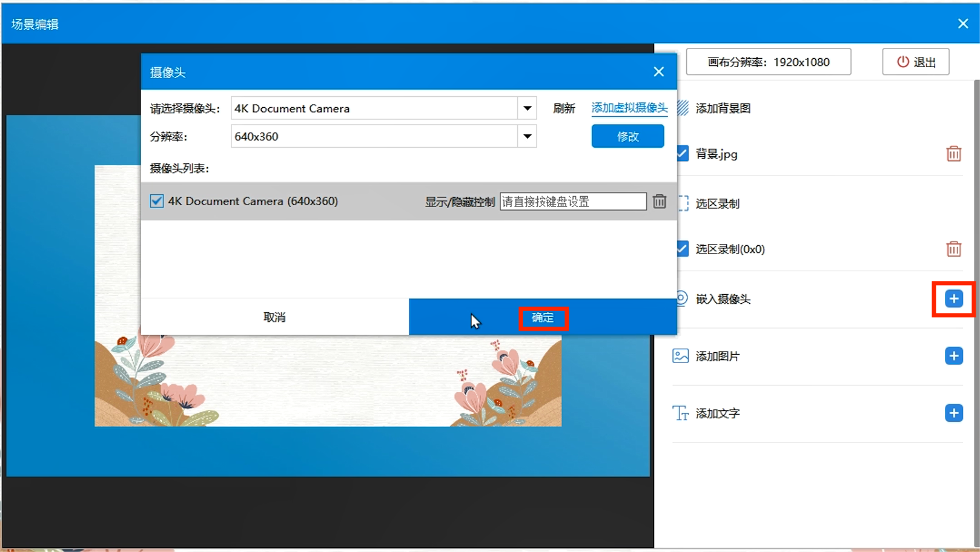Viewport: 980px width, 552px height.
Task: Click the 添加文字 Tt text icon
Action: click(681, 413)
